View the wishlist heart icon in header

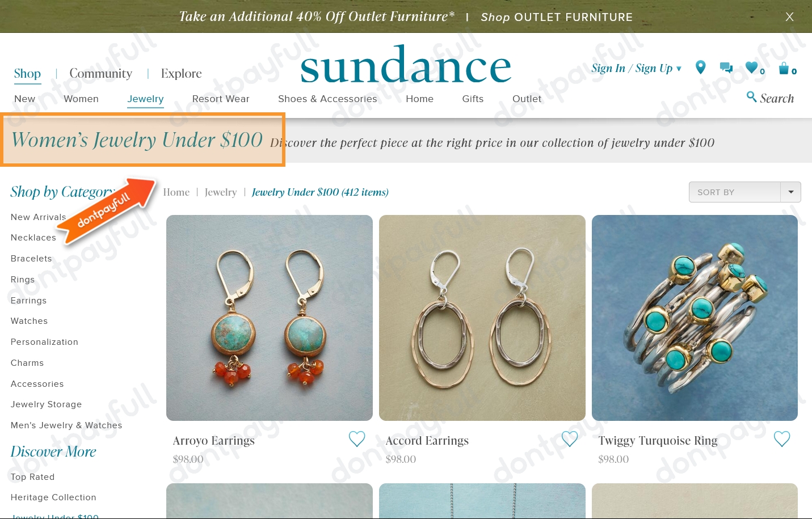click(x=752, y=67)
